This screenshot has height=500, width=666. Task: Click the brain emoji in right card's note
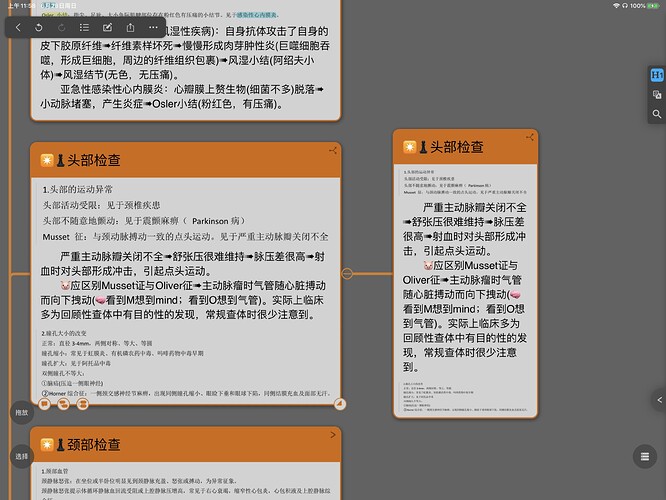coord(515,294)
